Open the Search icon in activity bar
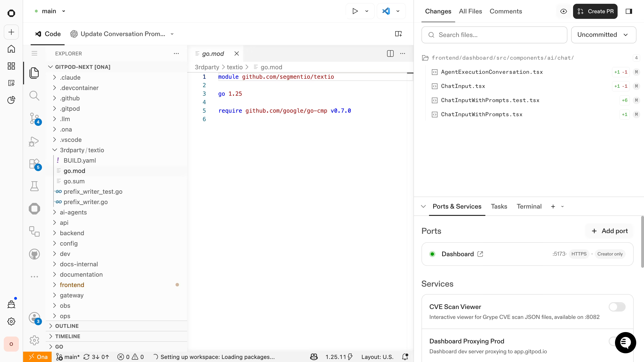This screenshot has height=362, width=644. click(x=34, y=95)
